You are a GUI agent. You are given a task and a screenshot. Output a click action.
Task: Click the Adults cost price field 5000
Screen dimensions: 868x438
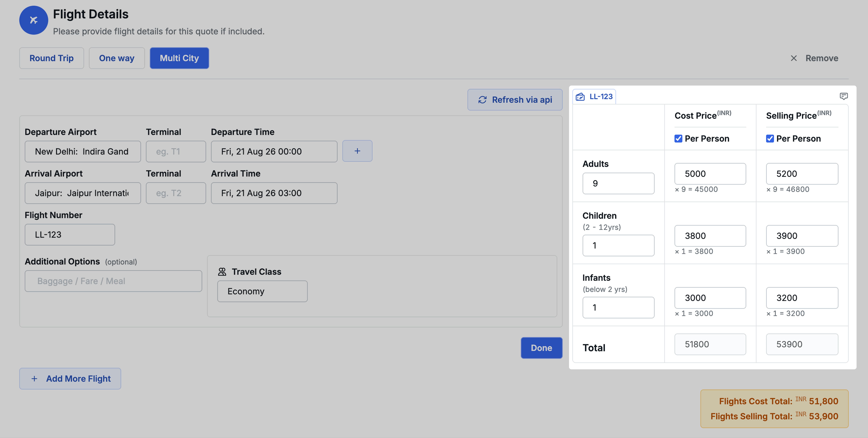click(710, 174)
